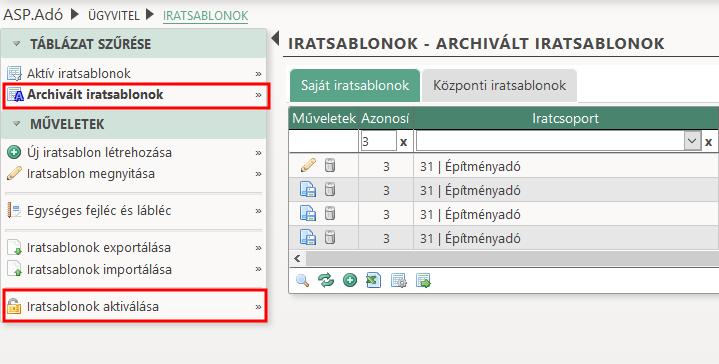Image resolution: width=719 pixels, height=364 pixels.
Task: Open the IRATSABLONOK breadcrumb link
Action: 205,16
